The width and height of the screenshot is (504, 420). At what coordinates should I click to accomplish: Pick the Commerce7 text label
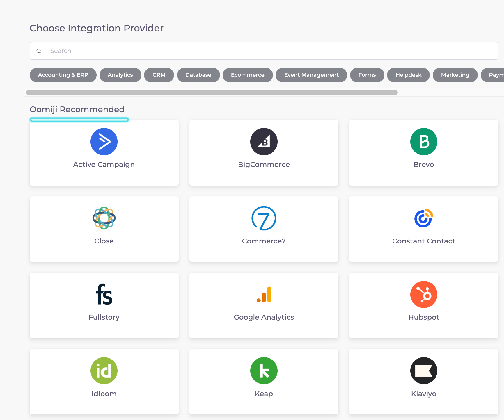(x=264, y=241)
